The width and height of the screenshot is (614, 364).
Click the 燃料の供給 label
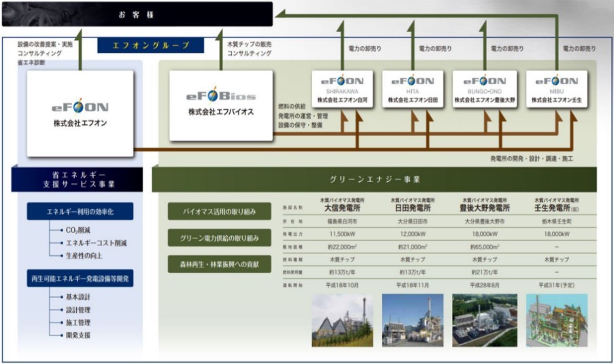click(292, 107)
